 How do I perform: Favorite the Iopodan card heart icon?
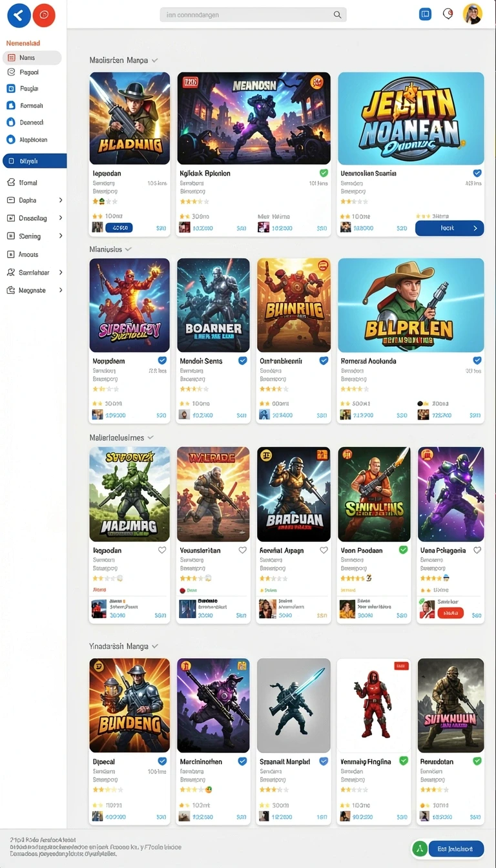tap(162, 550)
